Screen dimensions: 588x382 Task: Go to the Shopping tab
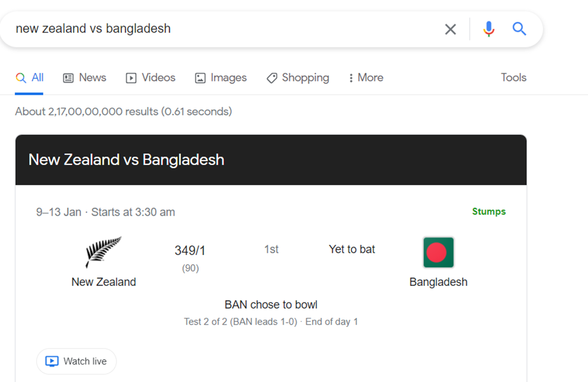click(298, 78)
